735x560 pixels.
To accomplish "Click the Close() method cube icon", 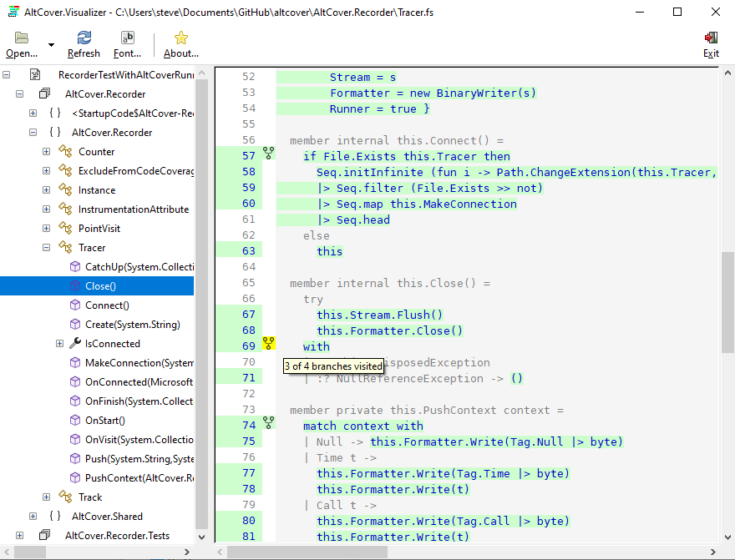I will [75, 285].
